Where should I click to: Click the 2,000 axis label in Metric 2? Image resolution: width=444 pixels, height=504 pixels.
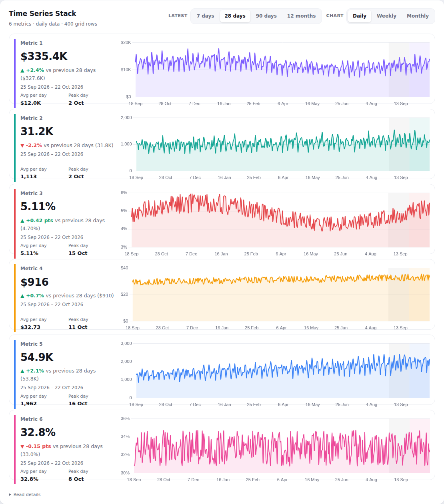[x=126, y=118]
